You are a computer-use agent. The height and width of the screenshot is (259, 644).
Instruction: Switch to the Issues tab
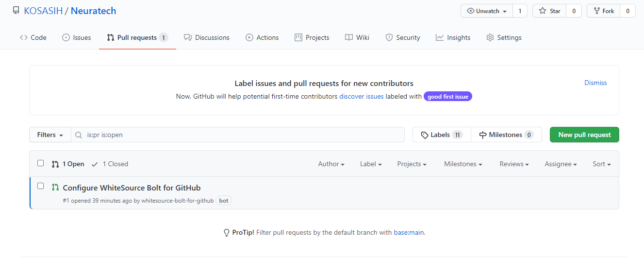(77, 37)
